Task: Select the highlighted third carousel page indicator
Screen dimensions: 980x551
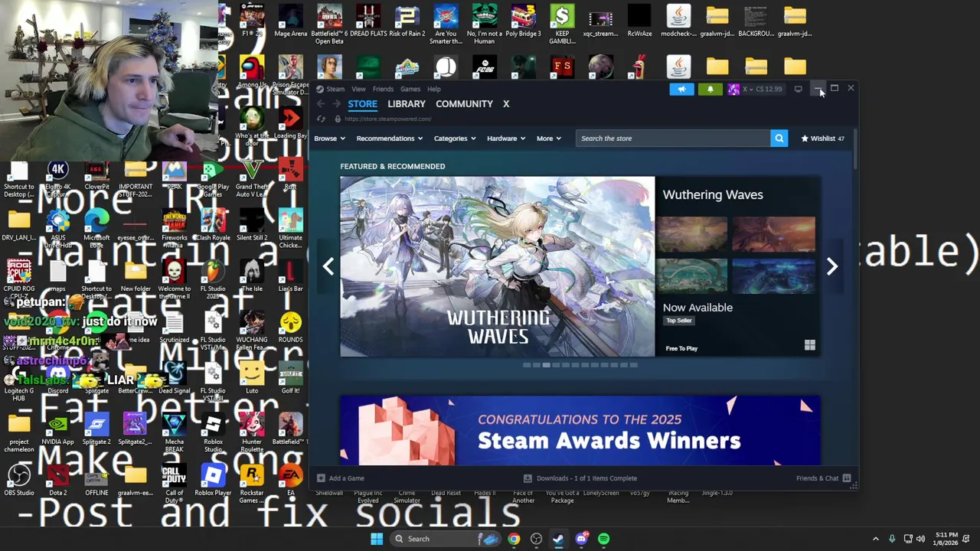Action: click(546, 365)
